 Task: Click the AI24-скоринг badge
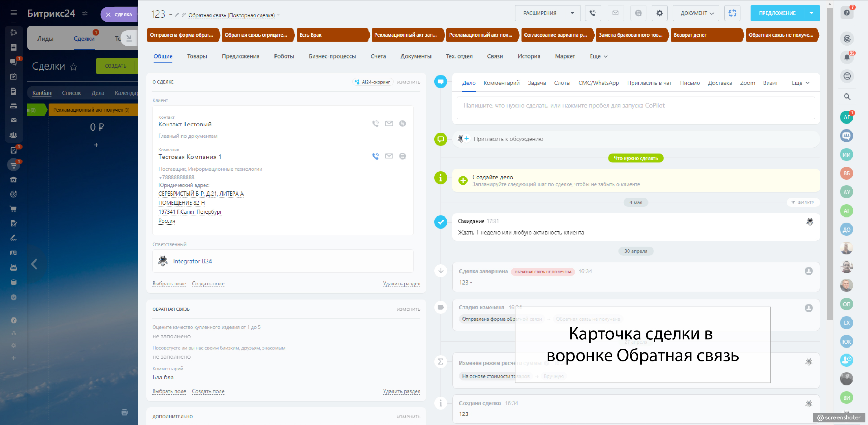tap(373, 82)
